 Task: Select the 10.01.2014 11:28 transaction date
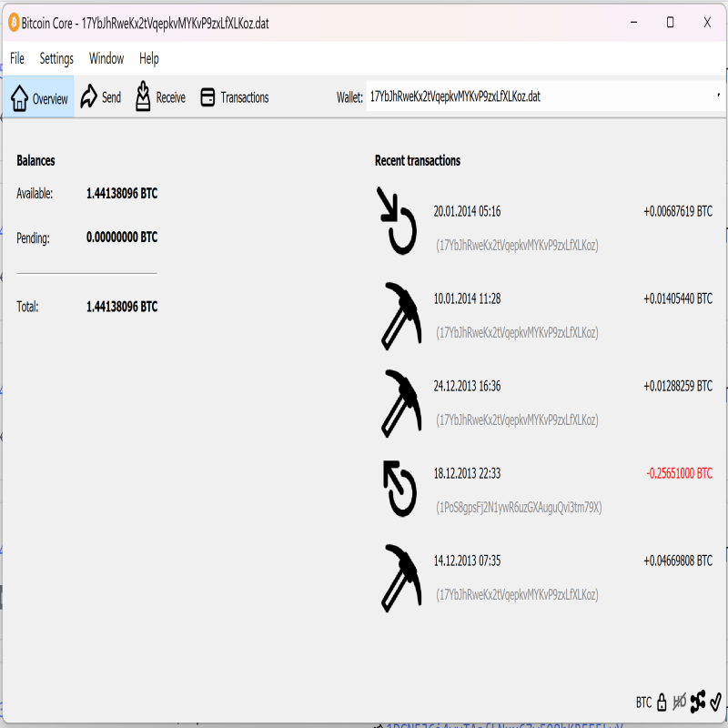(467, 299)
